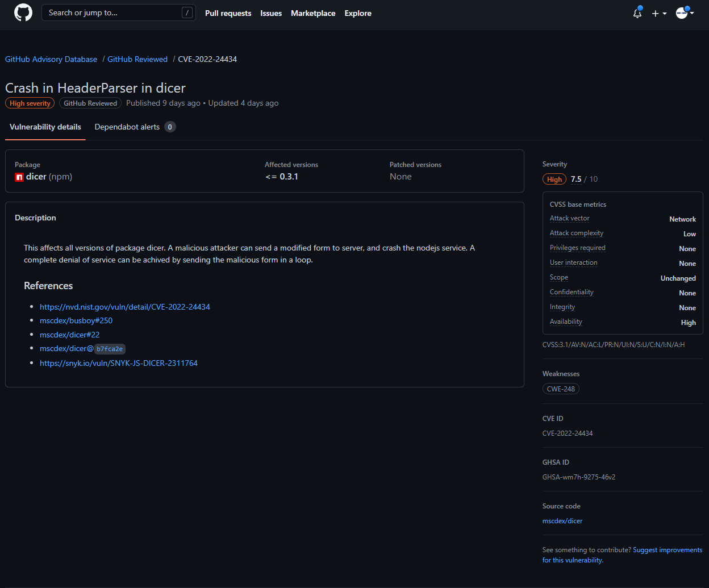The image size is (709, 588).
Task: Open the user avatar menu
Action: (x=685, y=13)
